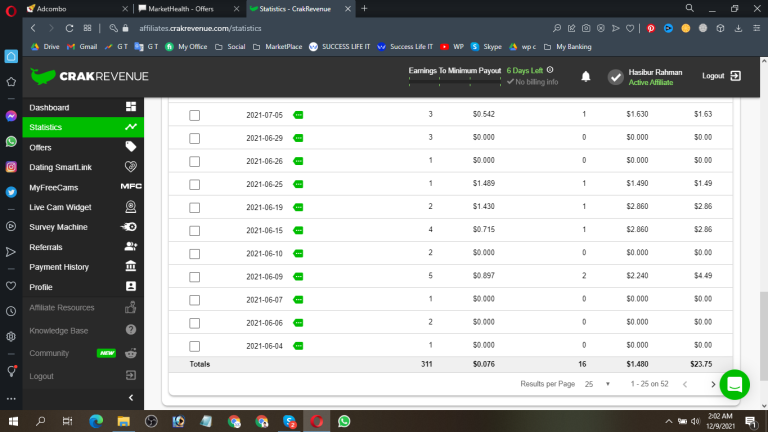Open the green live chat bubble

coord(734,385)
